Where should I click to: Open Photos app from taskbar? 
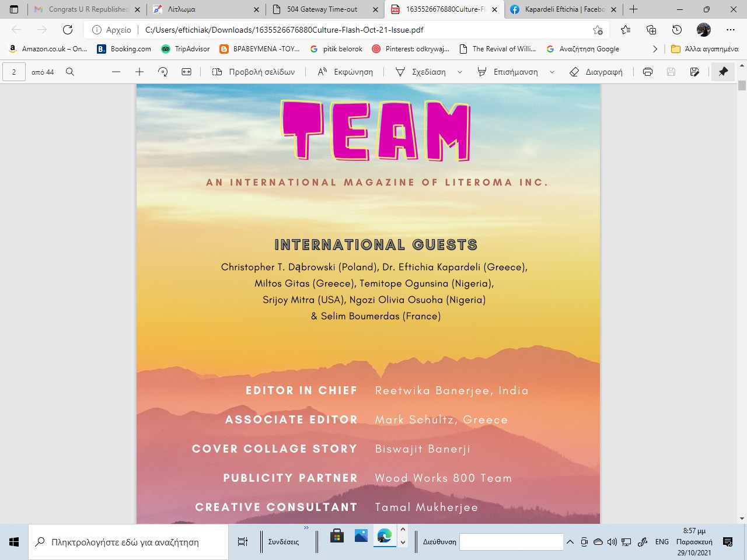(x=361, y=535)
